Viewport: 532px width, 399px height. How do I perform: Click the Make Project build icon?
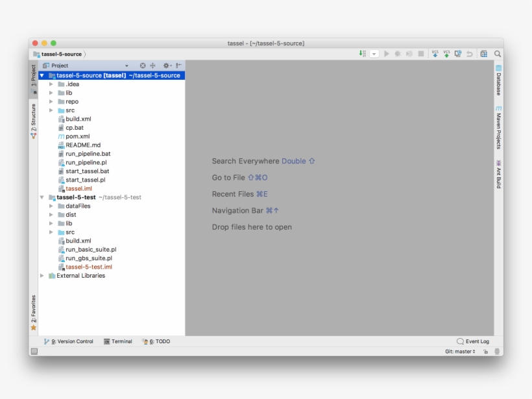click(363, 54)
